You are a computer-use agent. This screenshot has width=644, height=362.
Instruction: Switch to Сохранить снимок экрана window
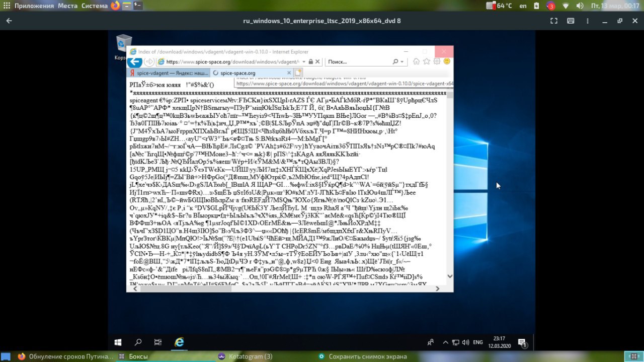coord(366,356)
